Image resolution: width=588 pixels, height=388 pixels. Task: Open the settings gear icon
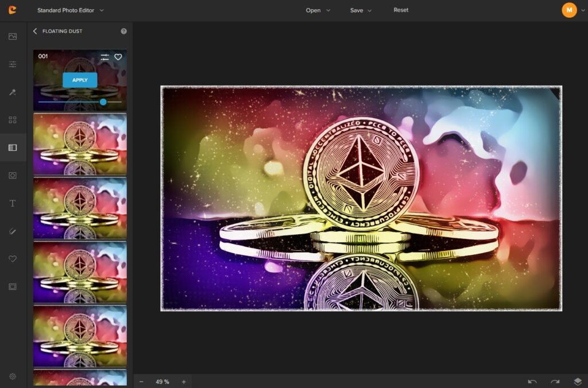coord(13,376)
